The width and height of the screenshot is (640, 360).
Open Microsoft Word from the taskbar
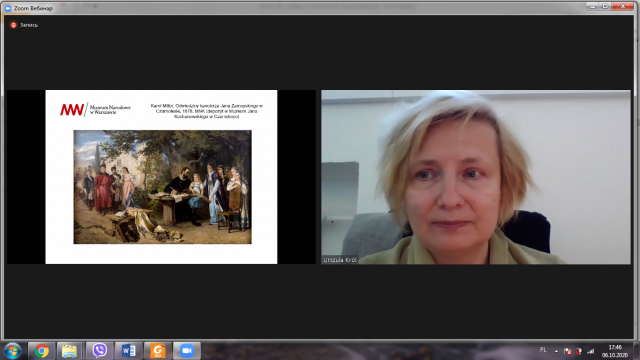click(x=129, y=351)
